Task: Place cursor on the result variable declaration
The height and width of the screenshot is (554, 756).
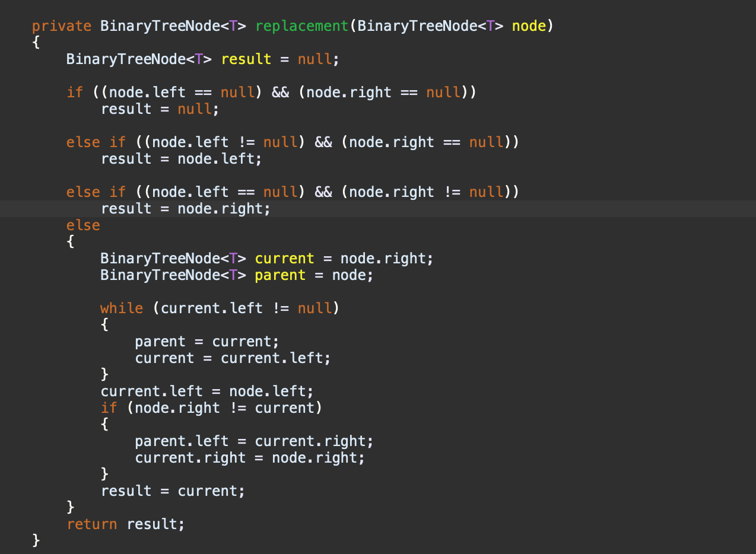Action: tap(246, 59)
